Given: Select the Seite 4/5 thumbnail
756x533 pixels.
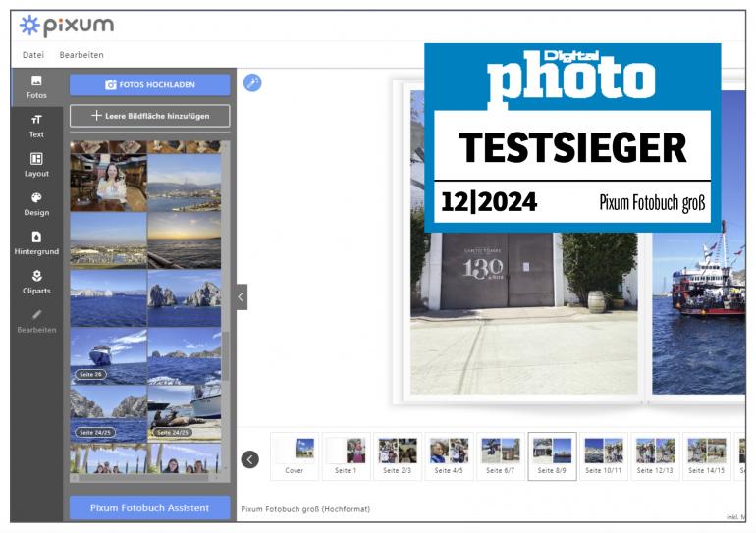Looking at the screenshot, I should (x=449, y=455).
